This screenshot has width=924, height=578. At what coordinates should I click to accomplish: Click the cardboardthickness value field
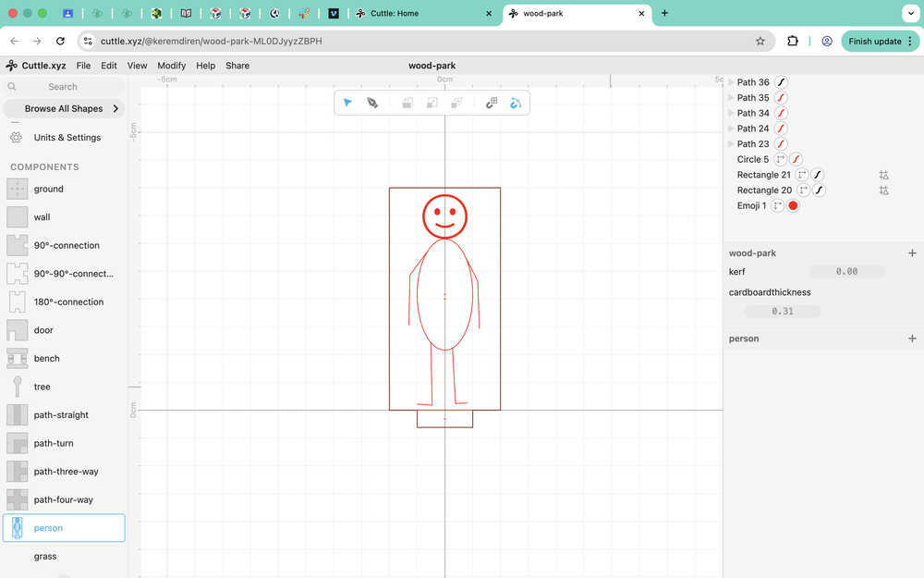pyautogui.click(x=782, y=312)
